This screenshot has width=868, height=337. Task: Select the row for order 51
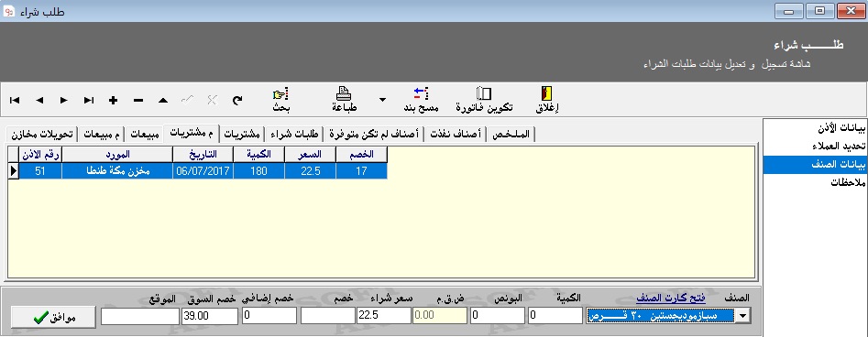pyautogui.click(x=198, y=171)
